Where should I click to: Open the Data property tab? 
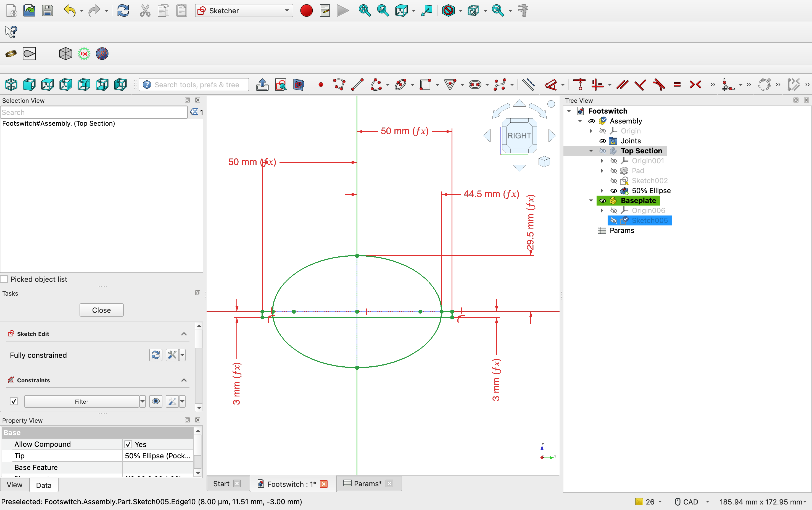click(x=44, y=485)
